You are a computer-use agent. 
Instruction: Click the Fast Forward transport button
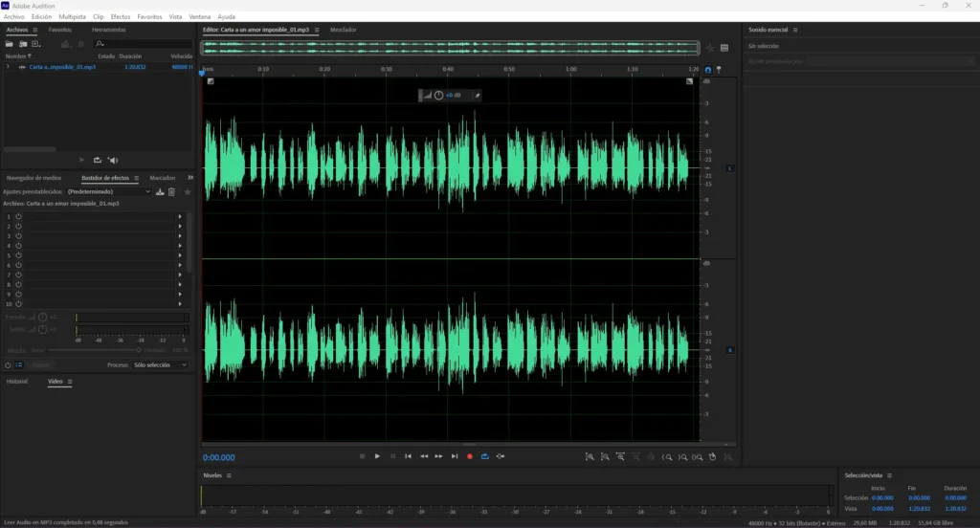pos(438,456)
